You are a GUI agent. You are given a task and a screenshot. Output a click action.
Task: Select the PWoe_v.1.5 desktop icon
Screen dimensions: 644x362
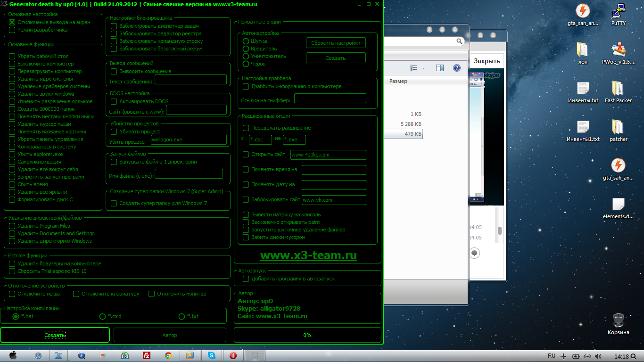[x=619, y=53]
